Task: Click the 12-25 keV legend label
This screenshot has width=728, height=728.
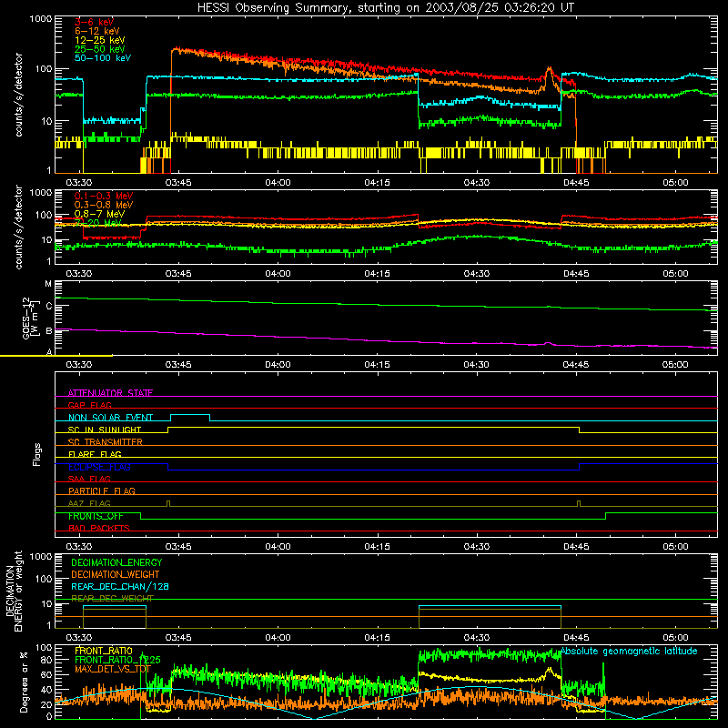Action: point(100,40)
